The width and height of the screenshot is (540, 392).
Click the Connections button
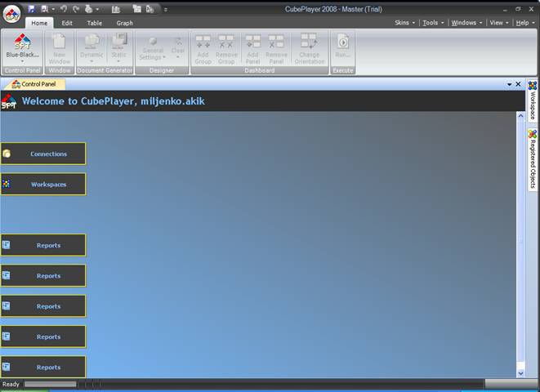point(43,154)
